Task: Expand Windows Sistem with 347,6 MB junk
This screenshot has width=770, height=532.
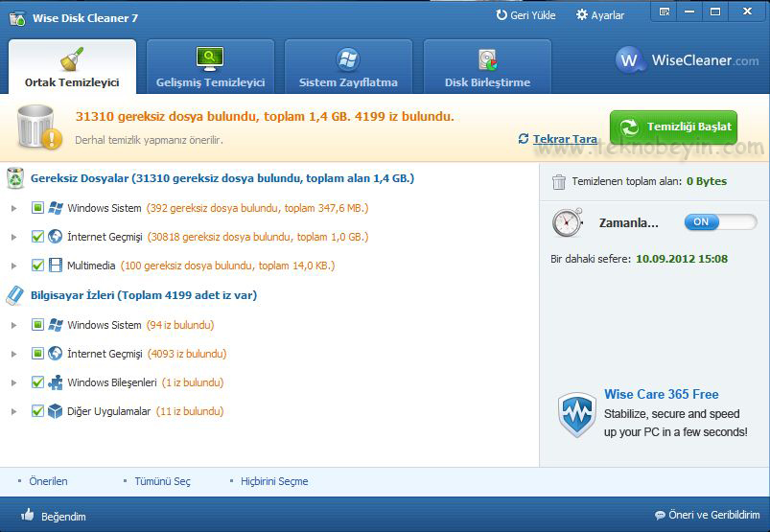Action: 14,209
